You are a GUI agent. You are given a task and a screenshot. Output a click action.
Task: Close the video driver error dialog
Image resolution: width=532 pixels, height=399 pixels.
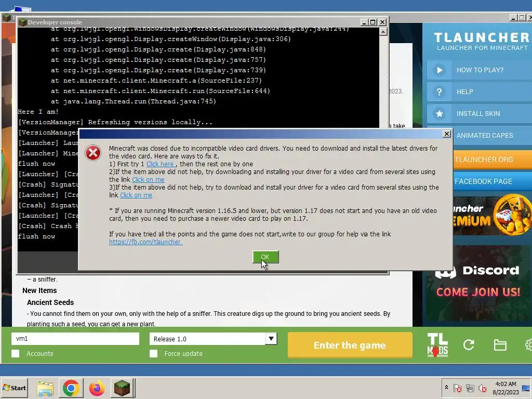446,134
